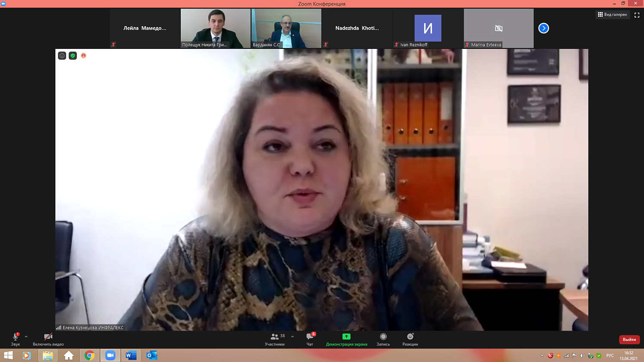Select Полещук Никита video thumbnail
The height and width of the screenshot is (362, 644).
tap(216, 28)
